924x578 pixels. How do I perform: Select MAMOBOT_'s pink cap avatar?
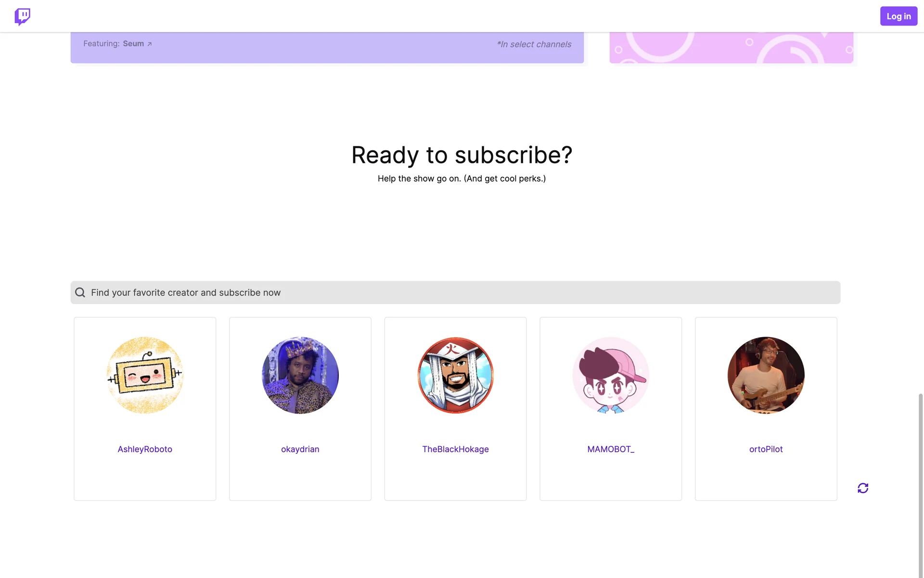611,375
